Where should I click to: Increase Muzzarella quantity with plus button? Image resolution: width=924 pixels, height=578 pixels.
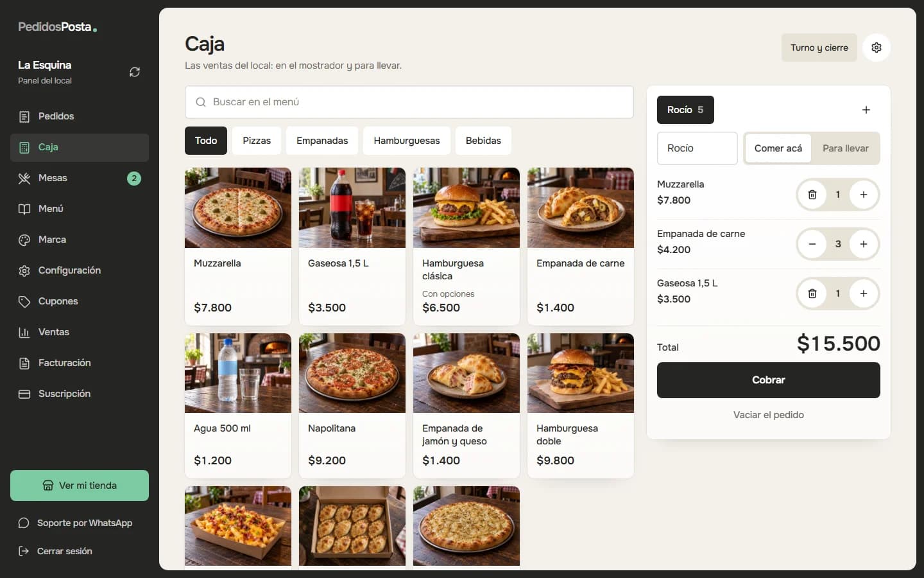point(864,195)
